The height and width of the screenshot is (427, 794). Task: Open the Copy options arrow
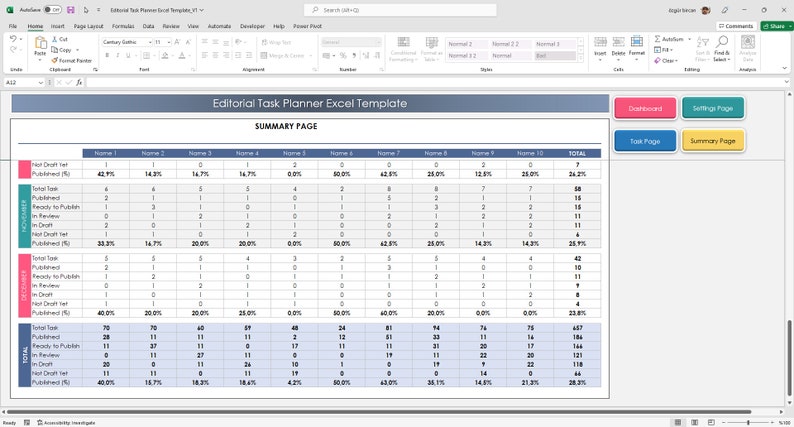pos(77,50)
